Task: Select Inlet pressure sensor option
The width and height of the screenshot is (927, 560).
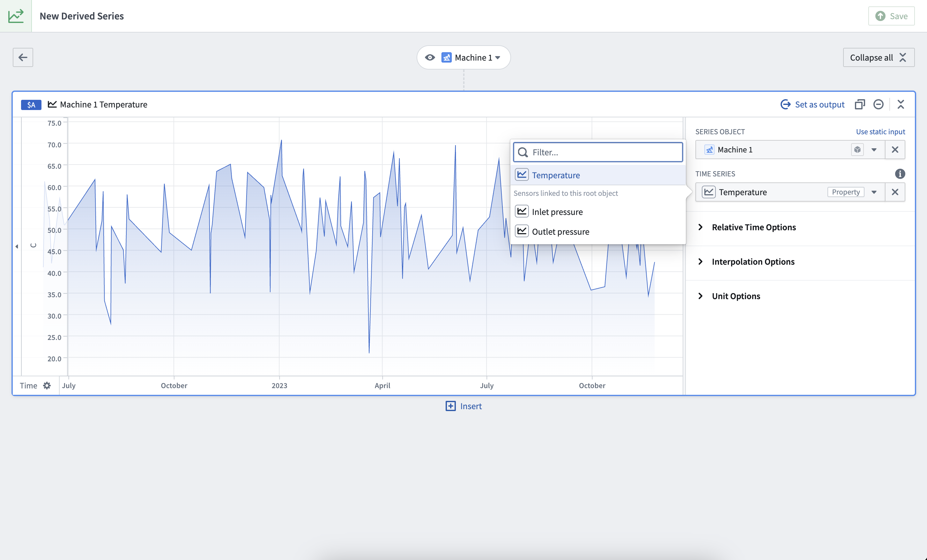Action: click(598, 212)
